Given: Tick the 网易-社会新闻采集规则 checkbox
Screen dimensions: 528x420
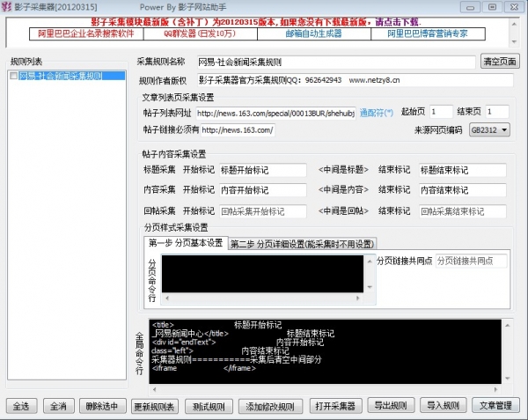Looking at the screenshot, I should click(14, 76).
